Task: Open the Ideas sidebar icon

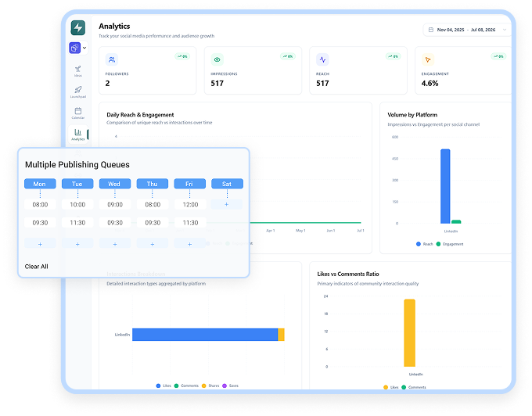Action: click(78, 71)
